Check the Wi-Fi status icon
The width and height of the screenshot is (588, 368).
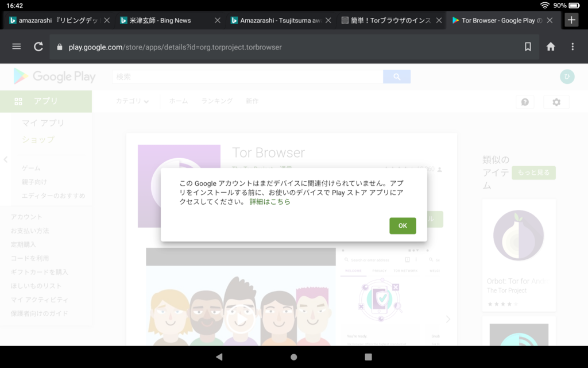(544, 5)
